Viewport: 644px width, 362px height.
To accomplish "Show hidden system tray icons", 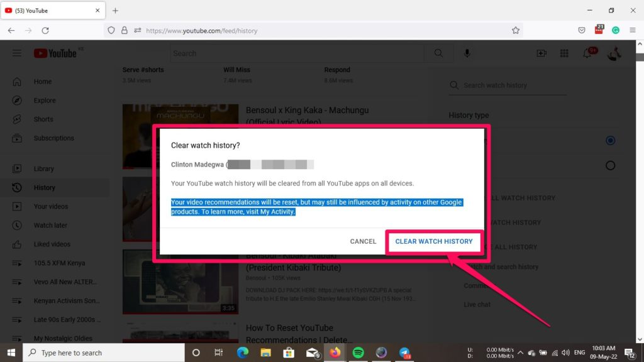I will tap(520, 353).
